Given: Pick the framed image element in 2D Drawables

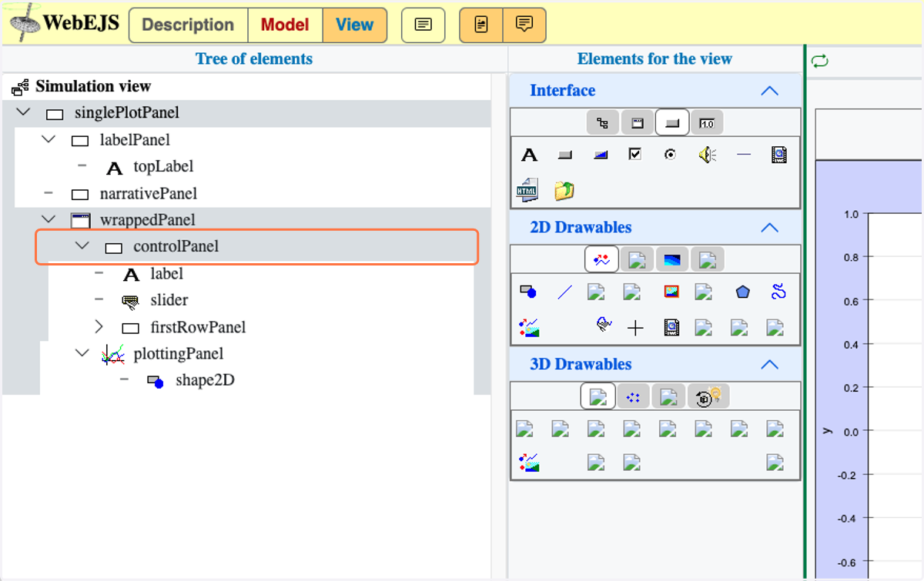Looking at the screenshot, I should click(672, 292).
